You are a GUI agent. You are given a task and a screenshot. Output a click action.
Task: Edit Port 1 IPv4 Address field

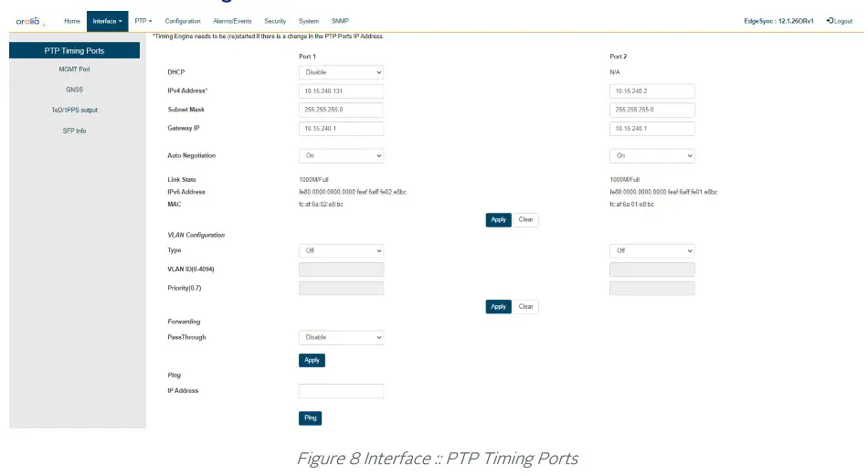click(341, 91)
